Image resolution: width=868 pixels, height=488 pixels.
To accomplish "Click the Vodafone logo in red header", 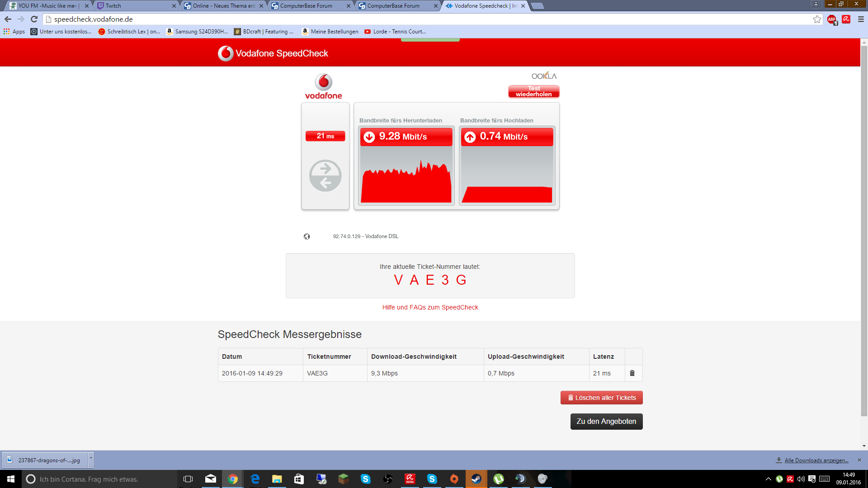I will [225, 53].
